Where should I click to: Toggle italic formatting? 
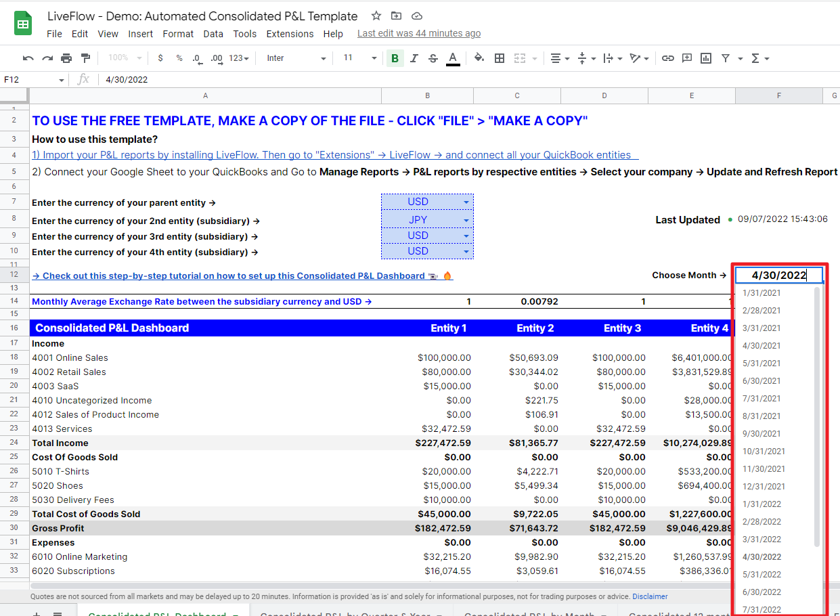[x=414, y=58]
